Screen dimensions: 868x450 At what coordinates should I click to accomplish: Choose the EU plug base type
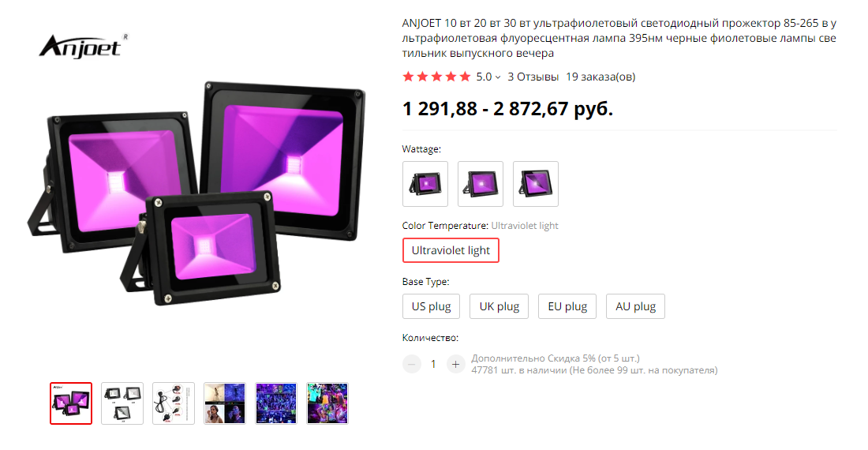[567, 306]
